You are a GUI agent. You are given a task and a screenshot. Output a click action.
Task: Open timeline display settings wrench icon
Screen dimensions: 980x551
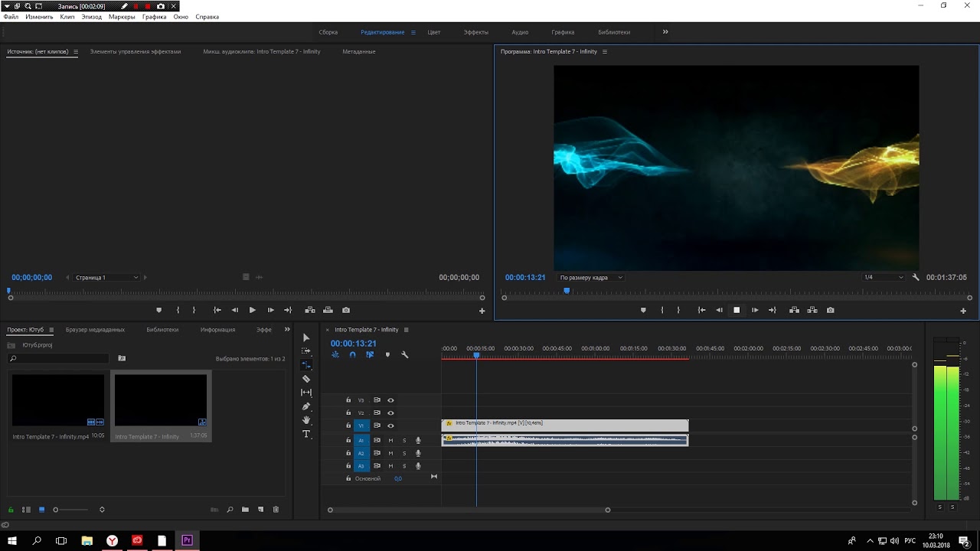405,354
